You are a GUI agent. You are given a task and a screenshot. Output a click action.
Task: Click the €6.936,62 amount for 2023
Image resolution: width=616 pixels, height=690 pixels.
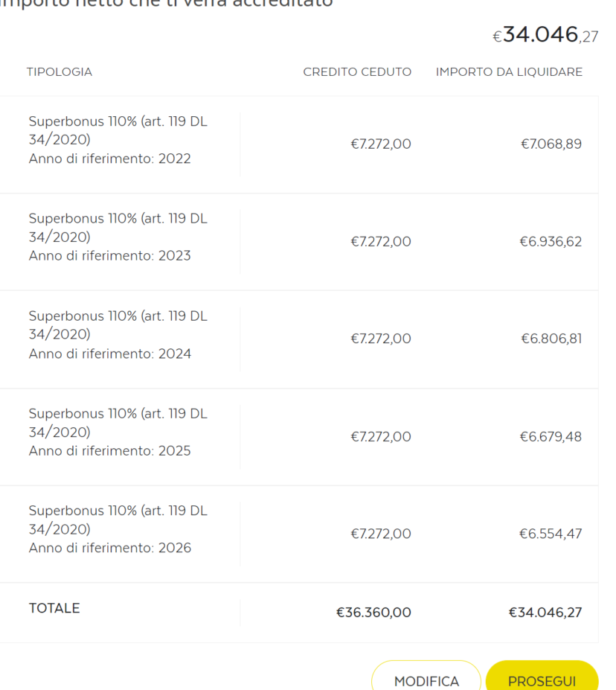tap(551, 242)
